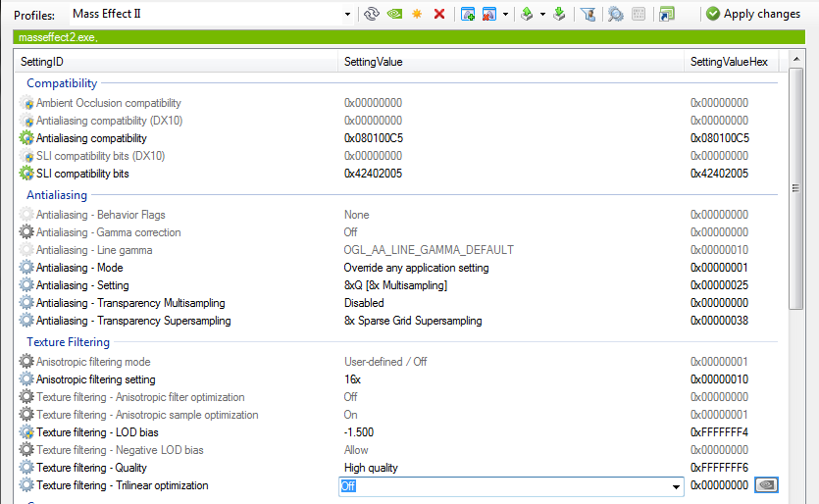819x504 pixels.
Task: Click the Compatibility group header
Action: (x=62, y=83)
